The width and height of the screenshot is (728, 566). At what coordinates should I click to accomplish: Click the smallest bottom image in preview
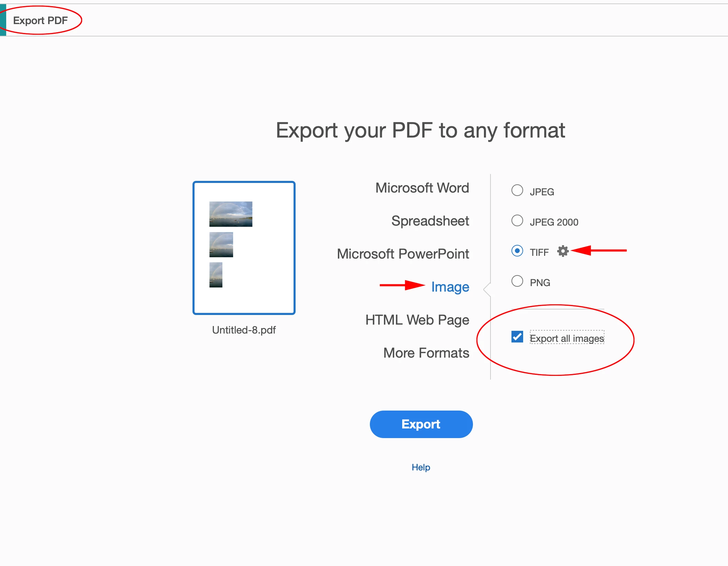click(x=216, y=275)
